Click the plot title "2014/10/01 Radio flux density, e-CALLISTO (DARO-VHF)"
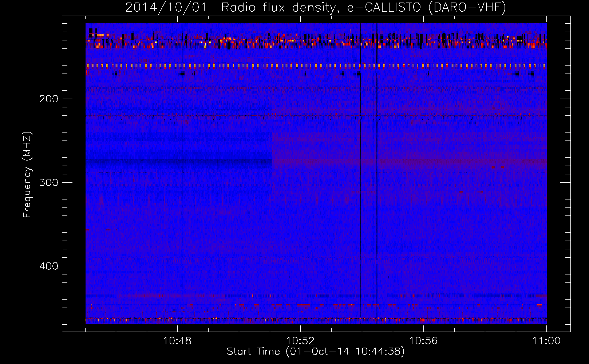 [x=316, y=8]
